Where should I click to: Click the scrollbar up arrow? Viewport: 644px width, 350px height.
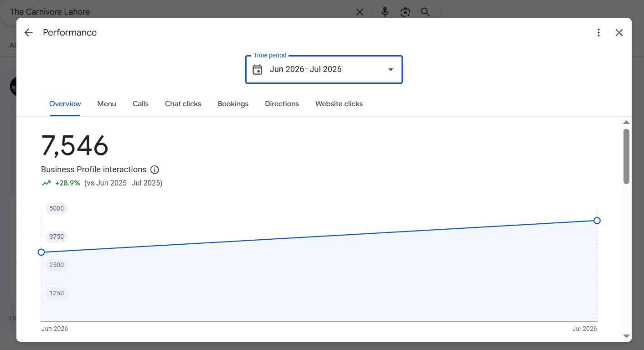coord(626,122)
